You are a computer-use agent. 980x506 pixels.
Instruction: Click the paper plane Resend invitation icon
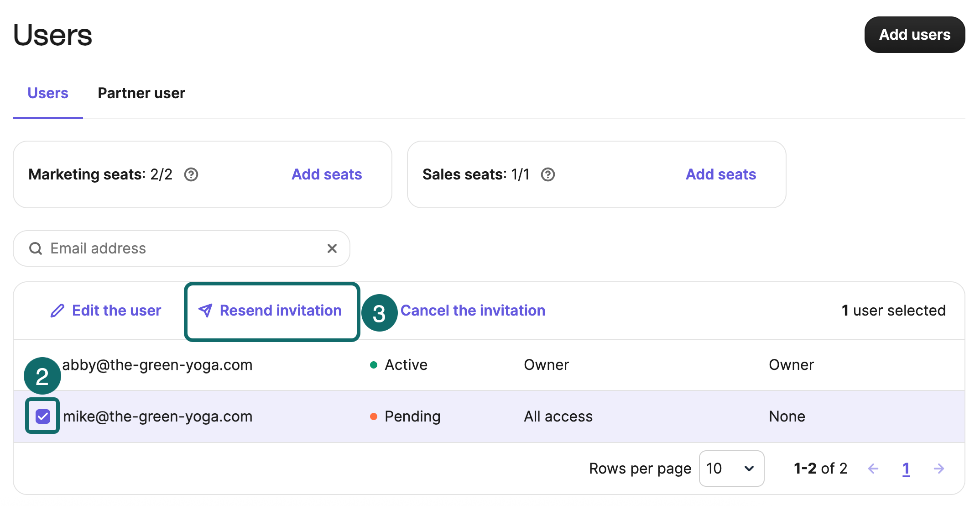click(x=205, y=311)
